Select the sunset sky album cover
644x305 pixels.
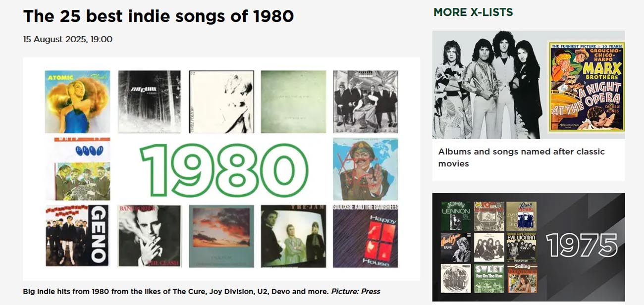221,236
